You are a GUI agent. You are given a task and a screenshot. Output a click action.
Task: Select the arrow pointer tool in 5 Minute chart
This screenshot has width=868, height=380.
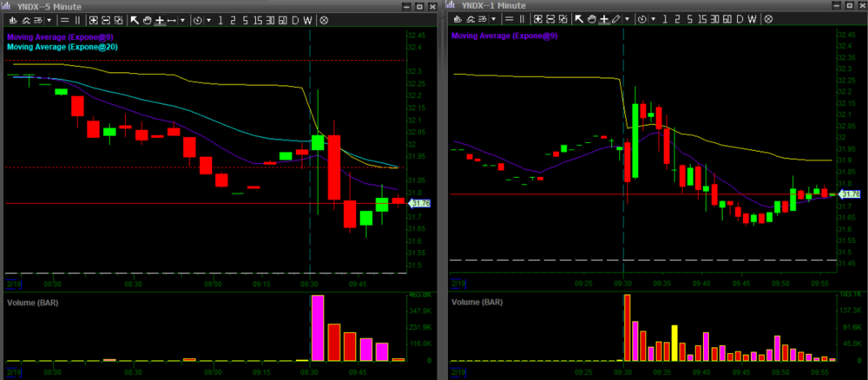pos(135,19)
